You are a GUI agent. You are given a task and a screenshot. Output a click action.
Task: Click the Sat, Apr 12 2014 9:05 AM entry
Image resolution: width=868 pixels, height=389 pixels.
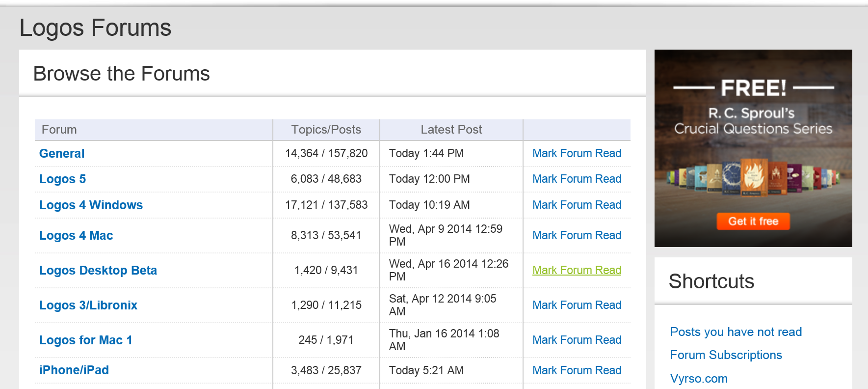click(x=443, y=306)
